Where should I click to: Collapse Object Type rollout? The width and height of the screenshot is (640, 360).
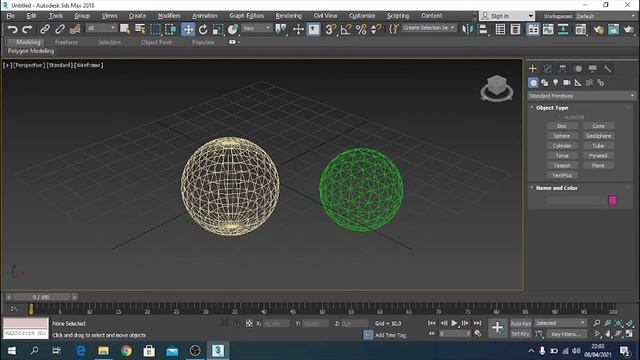tap(552, 108)
